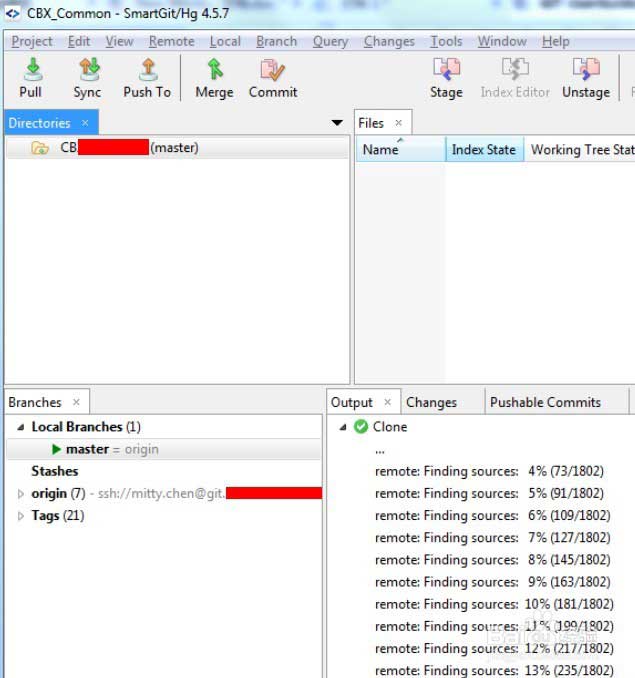Click the SmartGit app icon in title bar

coord(13,13)
